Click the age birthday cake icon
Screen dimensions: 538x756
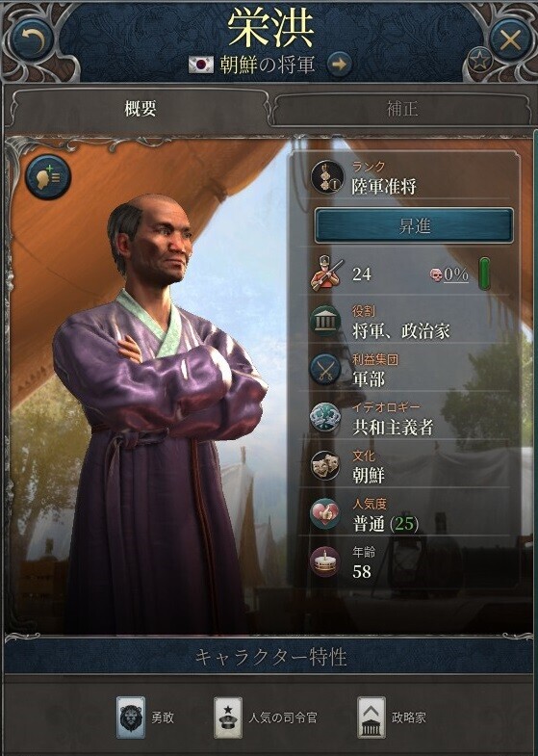pyautogui.click(x=325, y=561)
